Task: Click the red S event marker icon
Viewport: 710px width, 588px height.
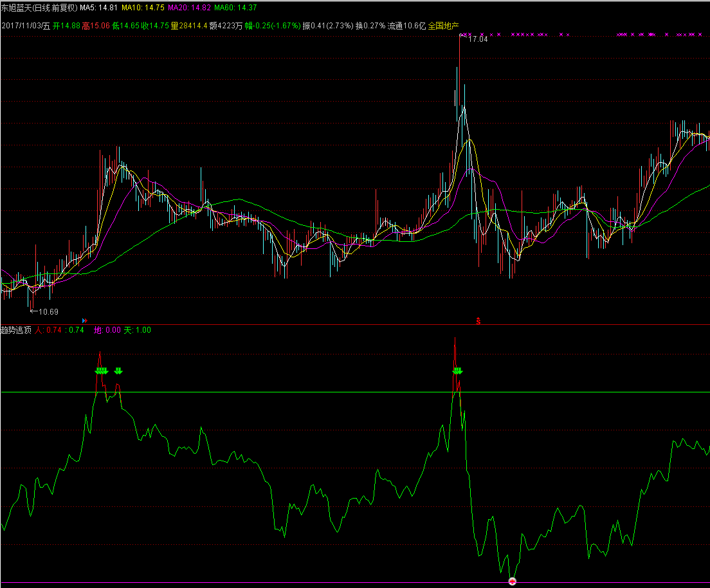Action: click(x=478, y=321)
